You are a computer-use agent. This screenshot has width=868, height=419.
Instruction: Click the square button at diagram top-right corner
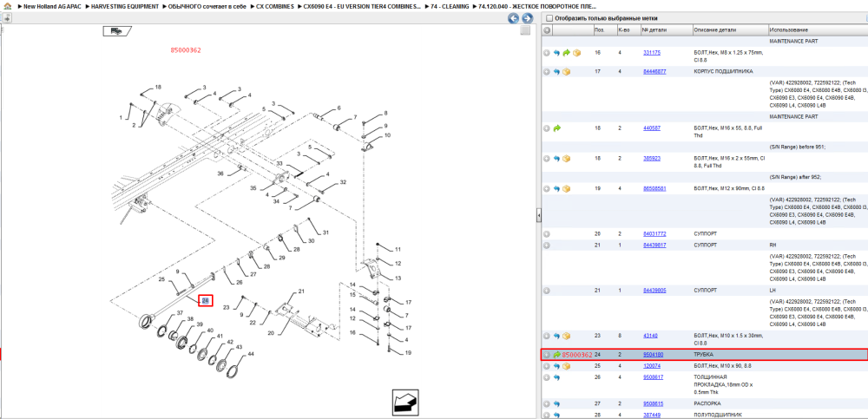(x=525, y=31)
